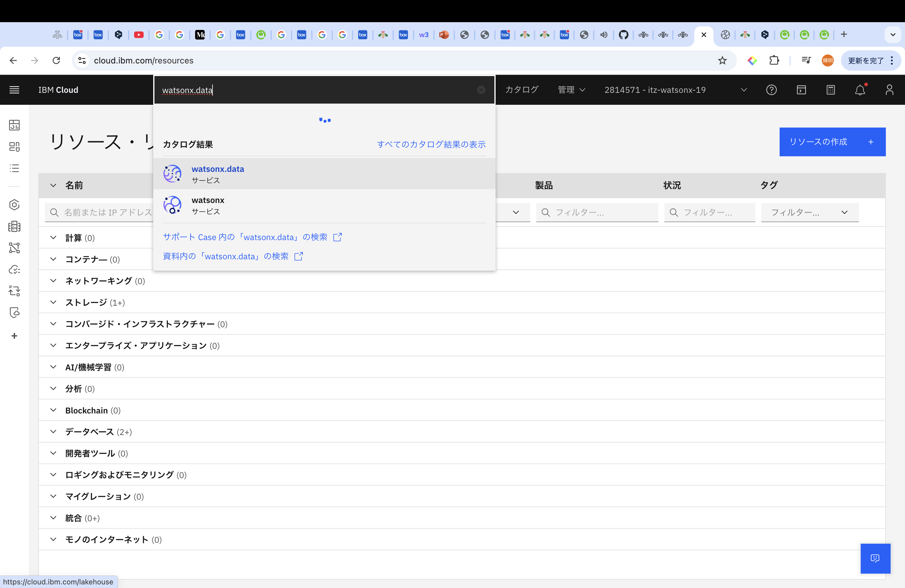Expand the AI/機械学習 resource group
This screenshot has height=588, width=905.
(54, 367)
